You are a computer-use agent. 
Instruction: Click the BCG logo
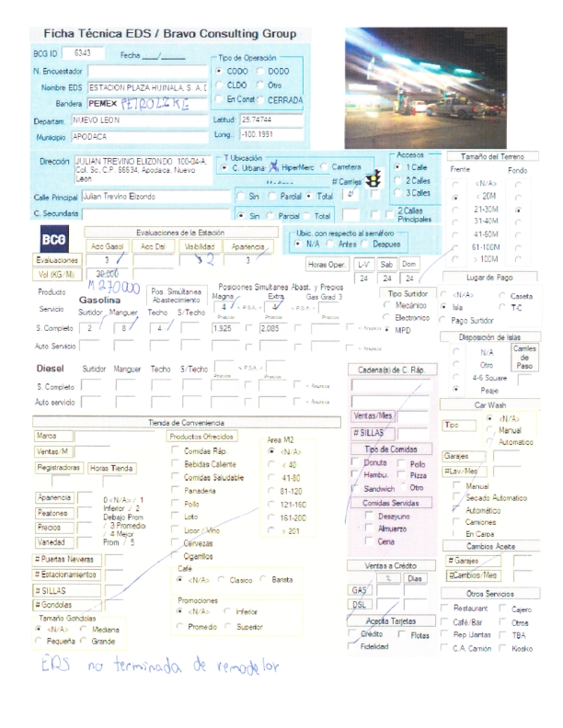pyautogui.click(x=54, y=239)
